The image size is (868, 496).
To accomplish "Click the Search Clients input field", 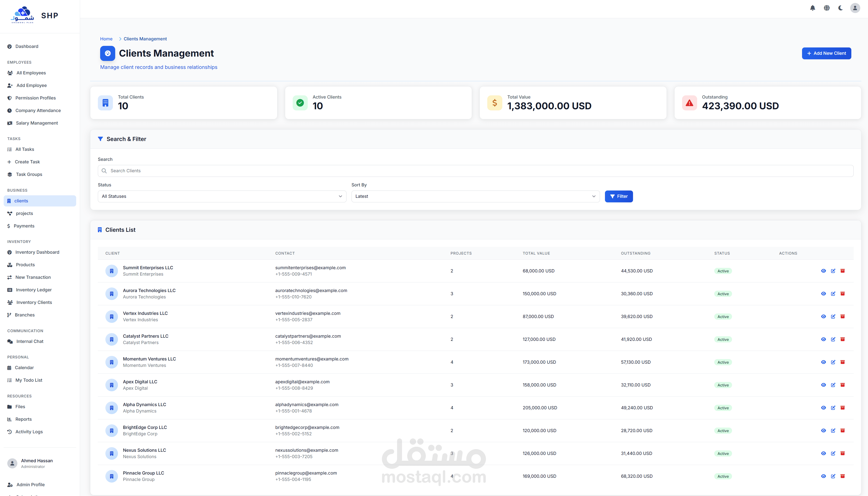I will [475, 171].
